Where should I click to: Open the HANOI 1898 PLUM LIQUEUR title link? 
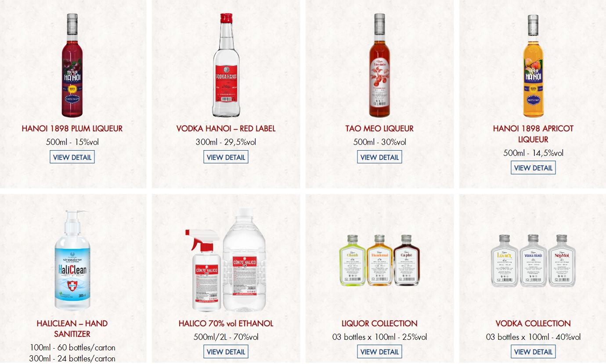tap(72, 129)
